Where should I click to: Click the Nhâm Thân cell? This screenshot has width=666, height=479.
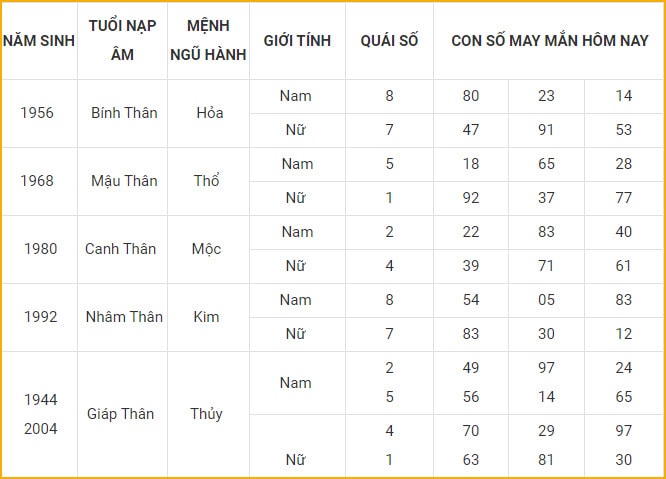[122, 317]
